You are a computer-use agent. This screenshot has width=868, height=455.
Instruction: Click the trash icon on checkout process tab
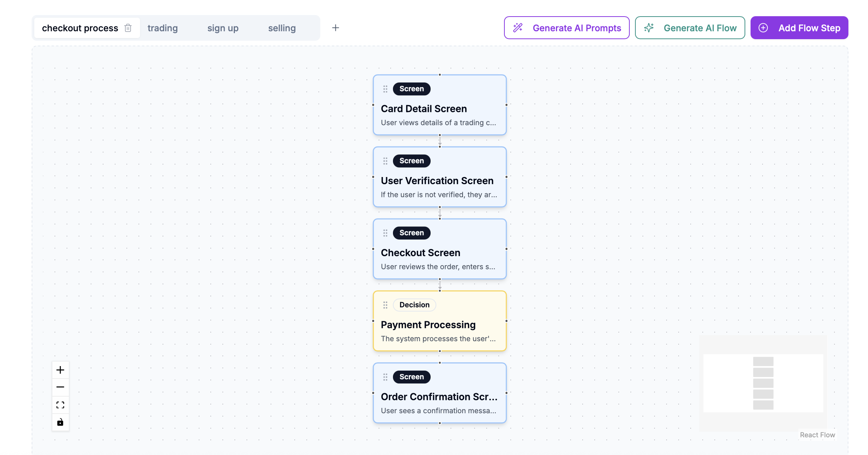(128, 28)
